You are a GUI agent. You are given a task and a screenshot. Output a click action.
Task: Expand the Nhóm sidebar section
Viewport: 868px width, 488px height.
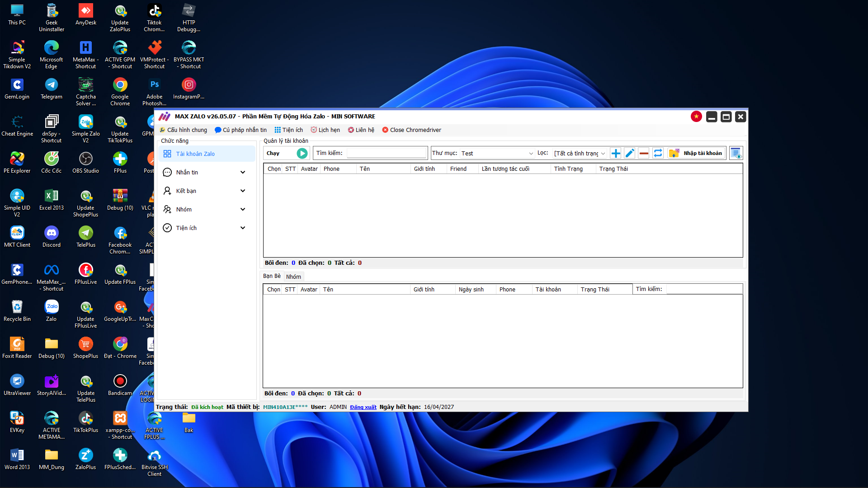(x=207, y=209)
